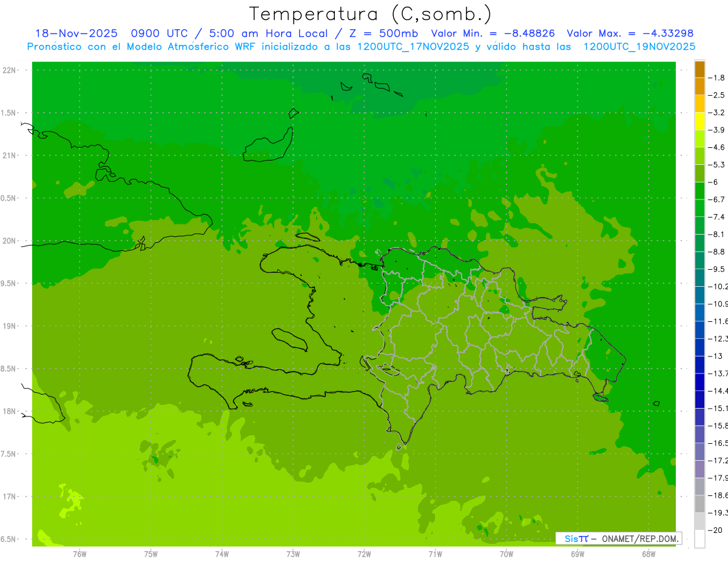
Task: Click the '-20' legend value
Action: (715, 530)
